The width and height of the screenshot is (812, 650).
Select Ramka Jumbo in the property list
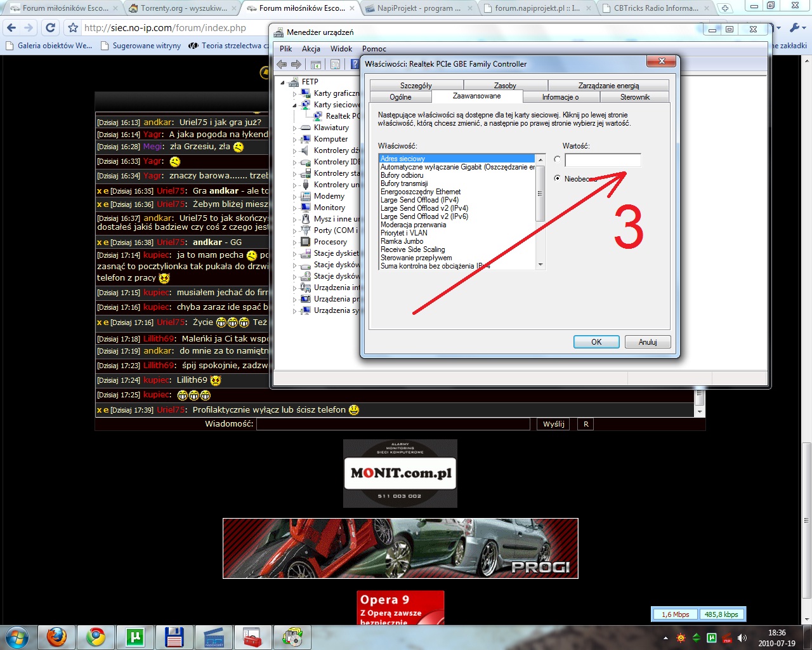coord(402,241)
